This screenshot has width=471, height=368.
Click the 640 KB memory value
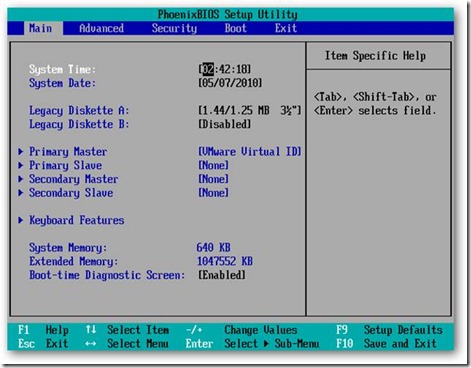(x=213, y=248)
